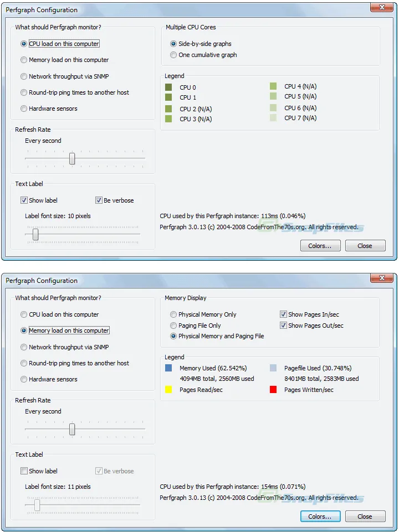
Task: Click the CPU 2 (N/A) color swatch
Action: [168, 109]
